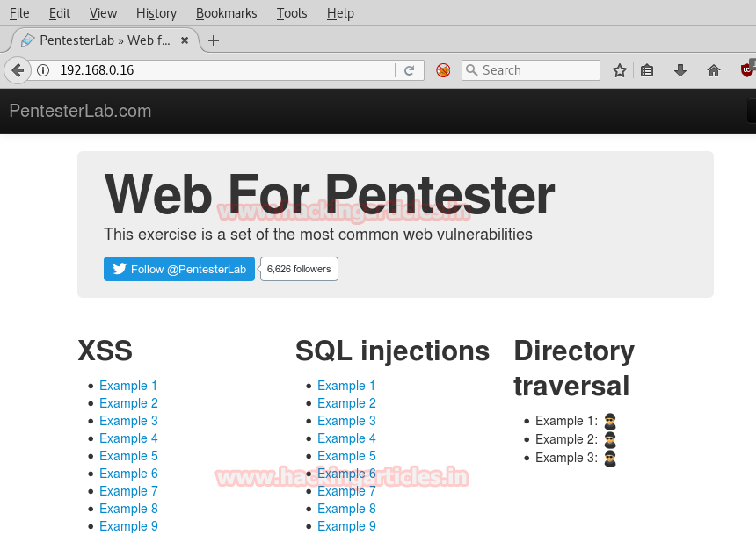This screenshot has height=557, width=756.
Task: Click the browser back arrow button
Action: click(17, 70)
